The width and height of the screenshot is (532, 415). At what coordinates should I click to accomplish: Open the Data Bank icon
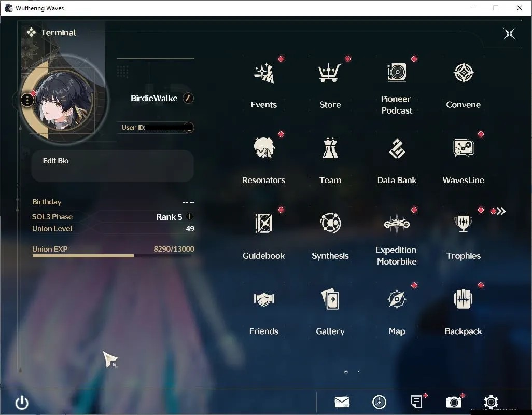tap(397, 148)
